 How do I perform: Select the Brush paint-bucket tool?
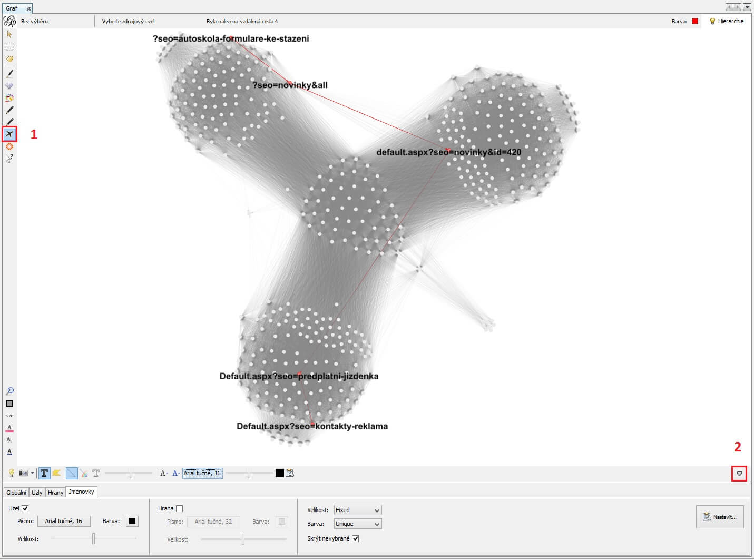coord(9,98)
